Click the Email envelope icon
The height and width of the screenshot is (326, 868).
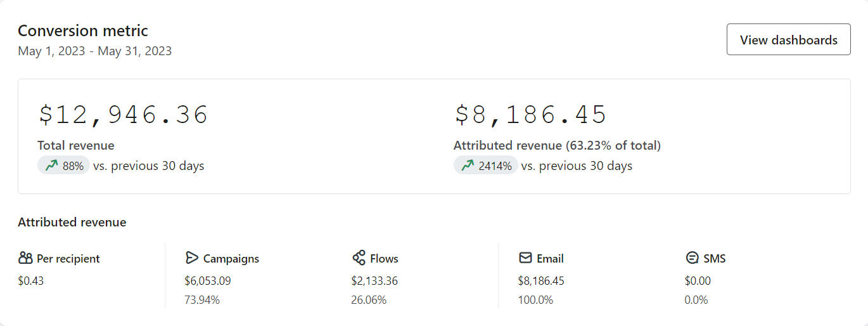click(525, 258)
